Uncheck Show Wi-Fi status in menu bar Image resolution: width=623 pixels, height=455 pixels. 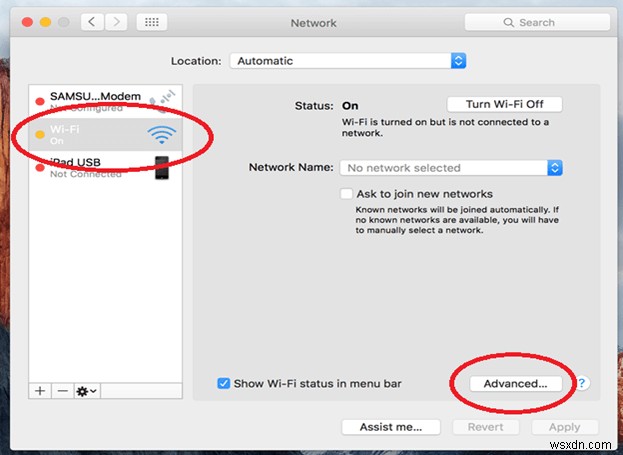223,383
